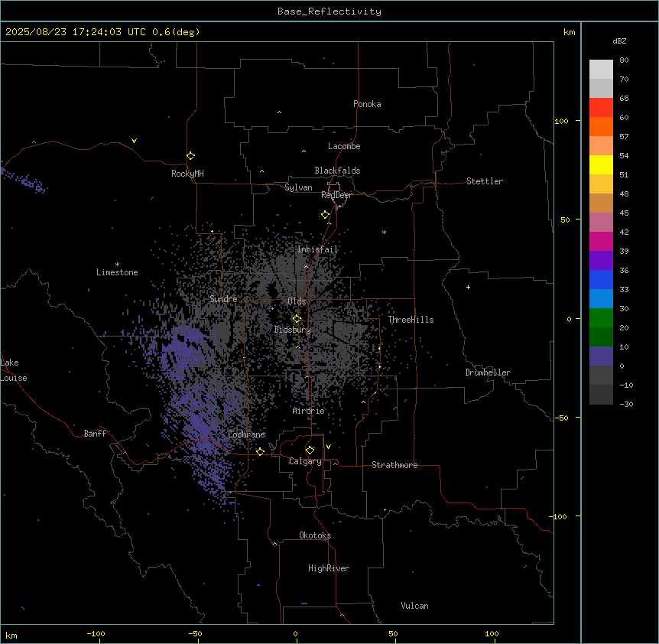659x644 pixels.
Task: Click the 80 value on dBZ scale
Action: pyautogui.click(x=624, y=60)
